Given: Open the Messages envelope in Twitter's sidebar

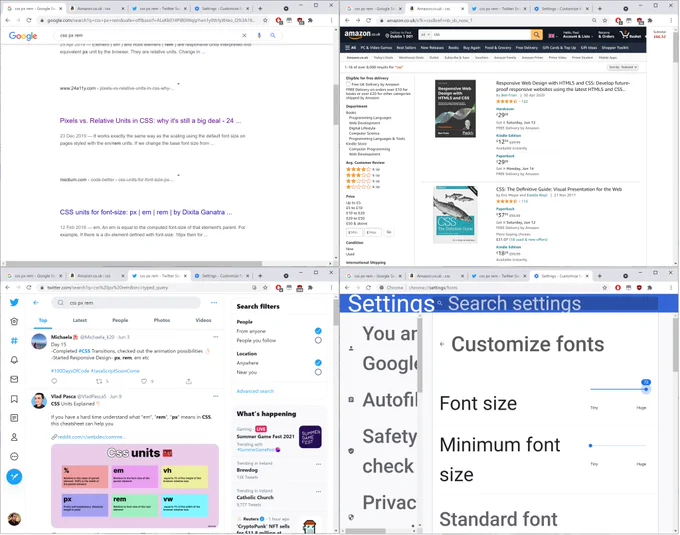Looking at the screenshot, I should (14, 379).
